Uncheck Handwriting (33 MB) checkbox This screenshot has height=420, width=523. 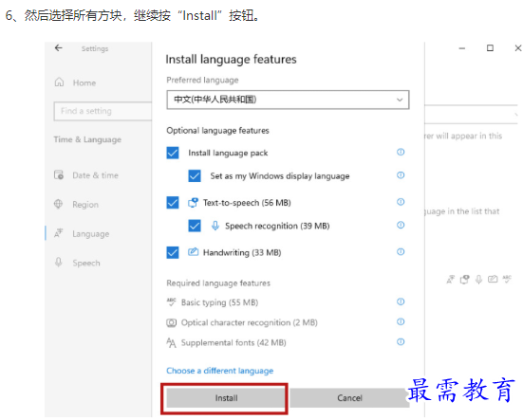173,252
